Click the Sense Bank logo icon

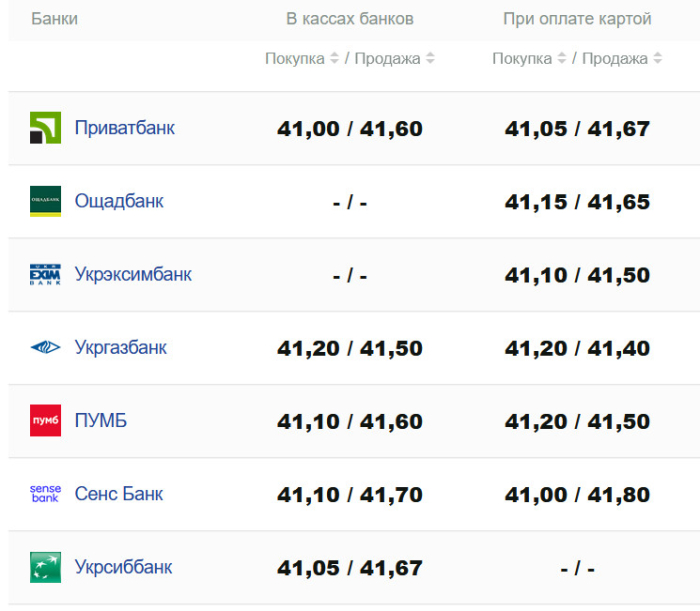pos(45,494)
